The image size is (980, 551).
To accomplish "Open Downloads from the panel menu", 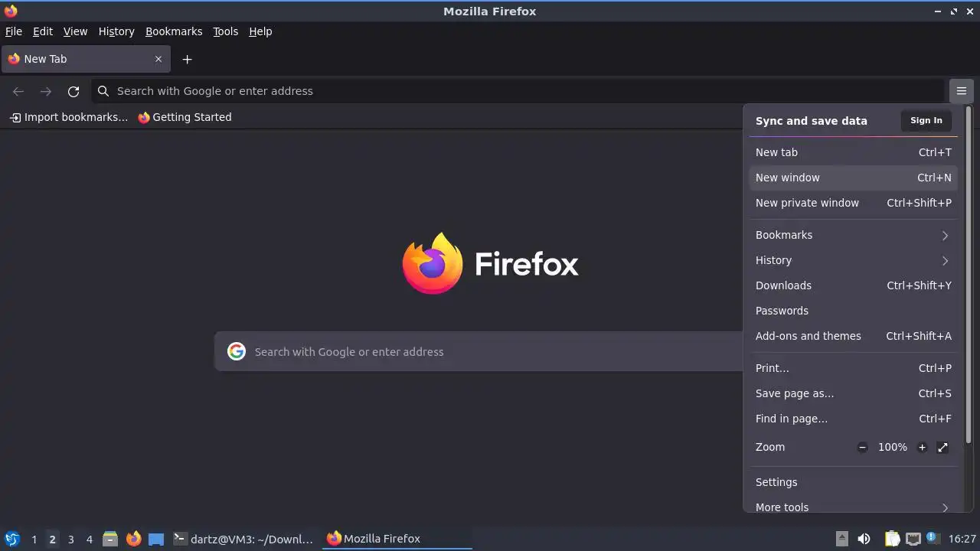I will click(x=853, y=285).
